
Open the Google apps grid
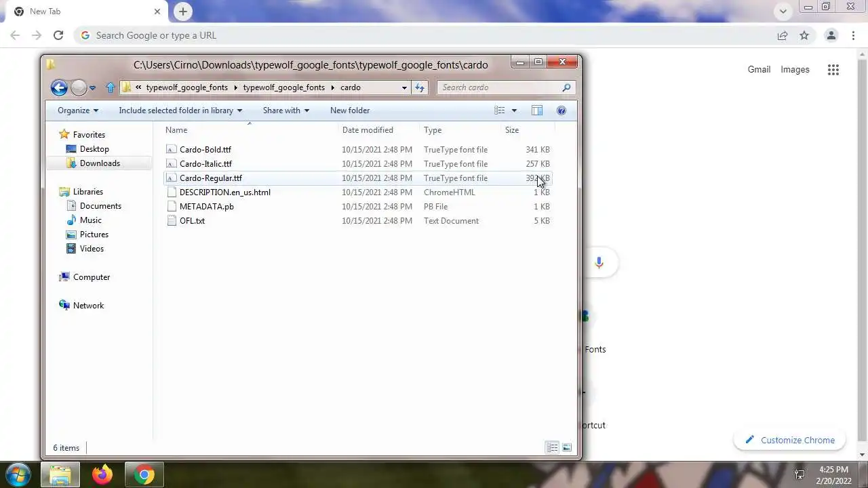point(833,69)
